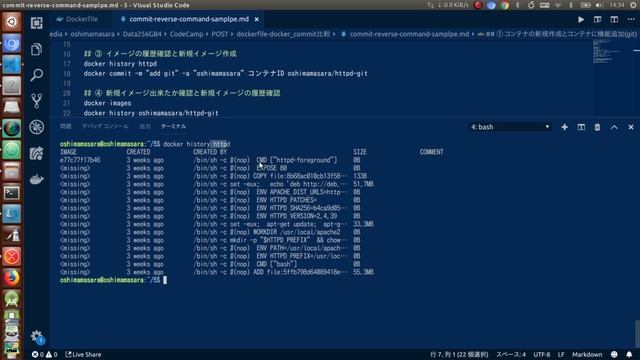The height and width of the screenshot is (360, 640).
Task: Click file name breadcrumb commit-reverse-command-samplpe.md
Action: point(409,34)
